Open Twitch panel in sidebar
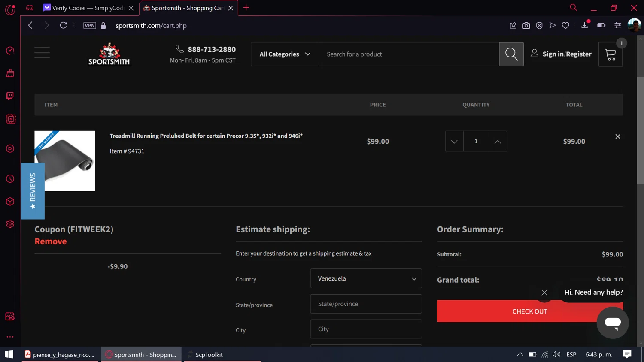 [10, 96]
